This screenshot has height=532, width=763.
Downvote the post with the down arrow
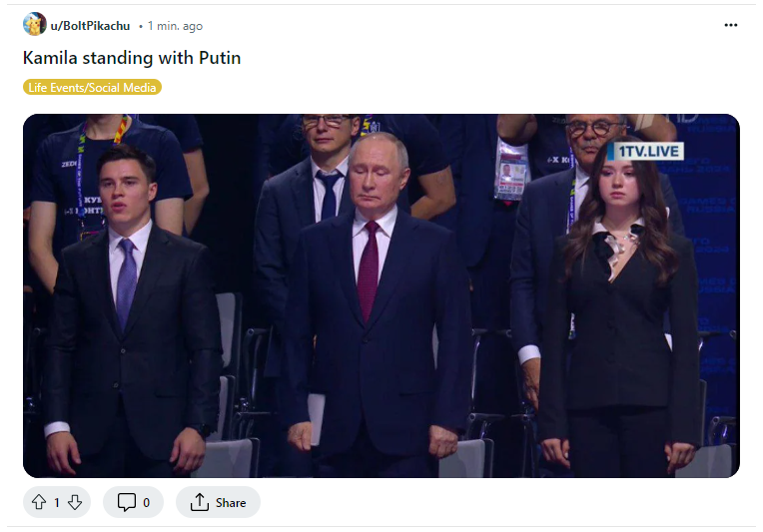coord(75,502)
